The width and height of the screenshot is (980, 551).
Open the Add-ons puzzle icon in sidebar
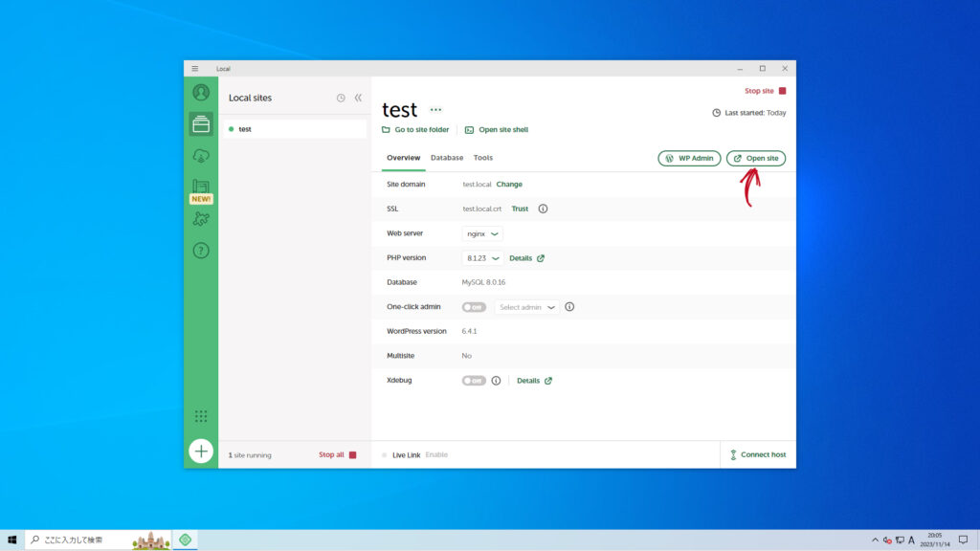coord(201,219)
